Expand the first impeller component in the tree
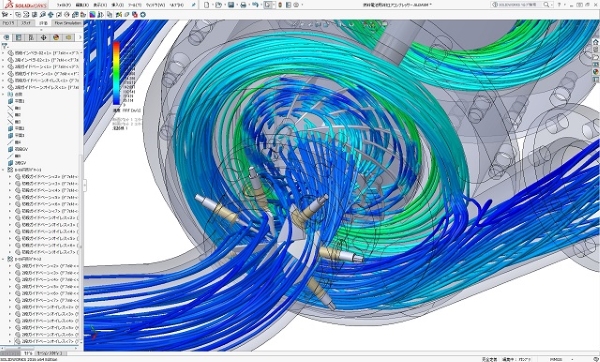This screenshot has height=362, width=600. point(3,53)
